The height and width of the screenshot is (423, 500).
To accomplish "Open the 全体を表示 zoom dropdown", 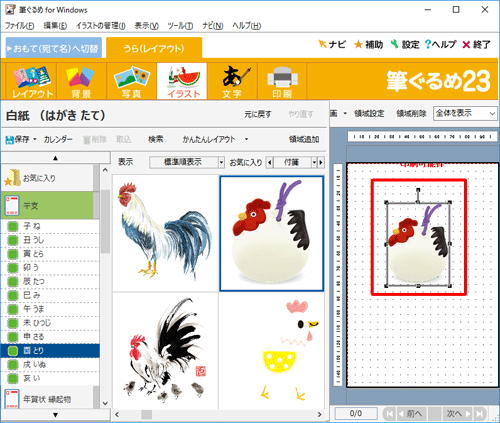I will (x=465, y=113).
